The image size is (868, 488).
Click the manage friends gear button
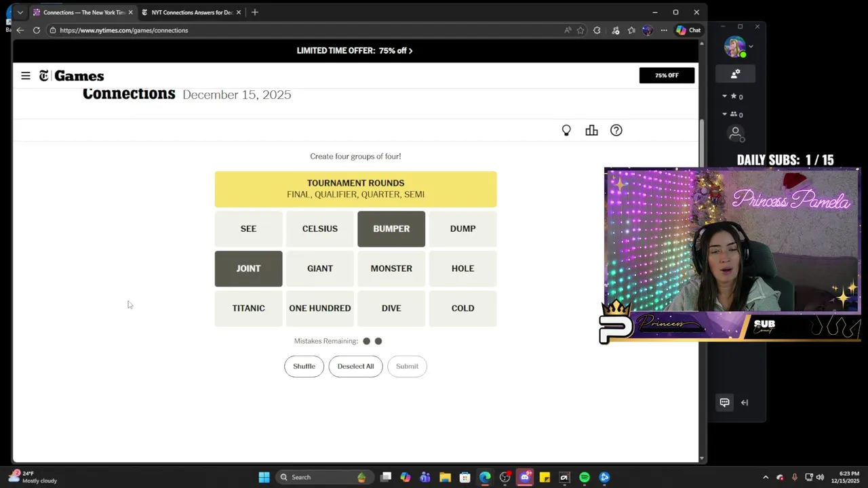(735, 74)
